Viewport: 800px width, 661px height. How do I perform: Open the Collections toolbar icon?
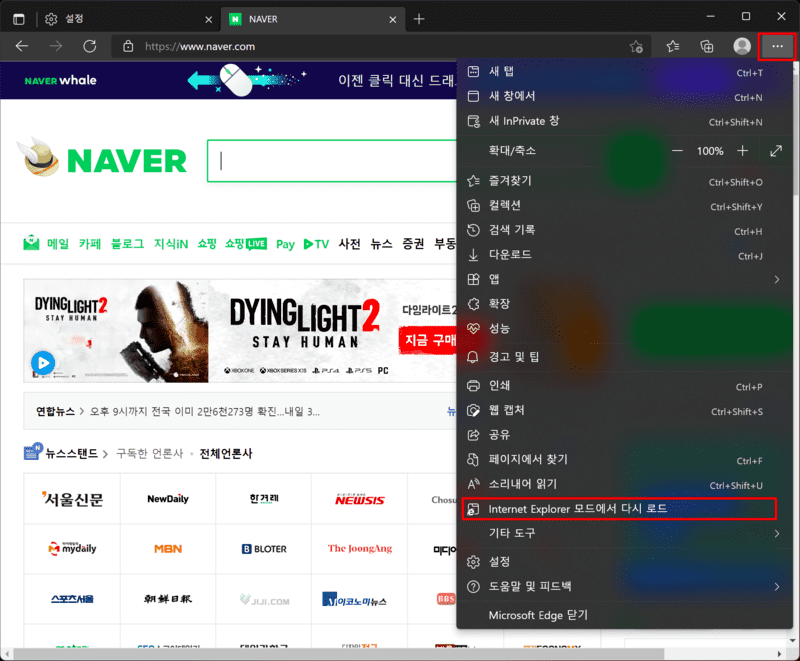pos(707,46)
